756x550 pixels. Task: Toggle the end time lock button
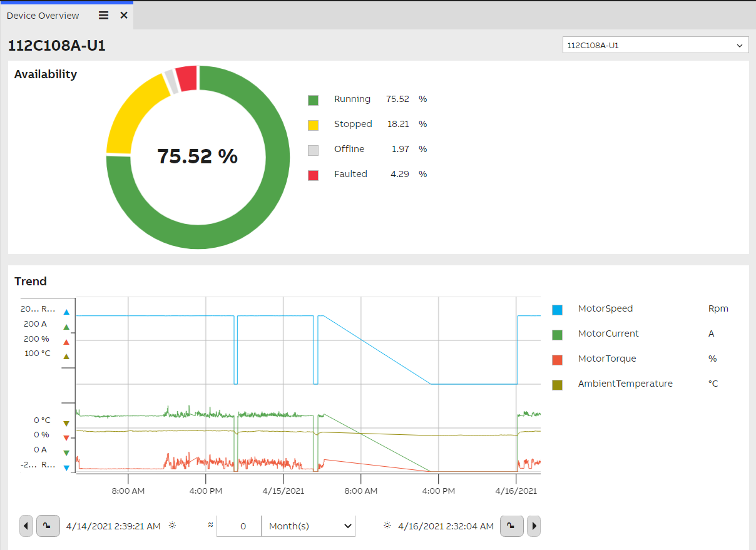511,526
